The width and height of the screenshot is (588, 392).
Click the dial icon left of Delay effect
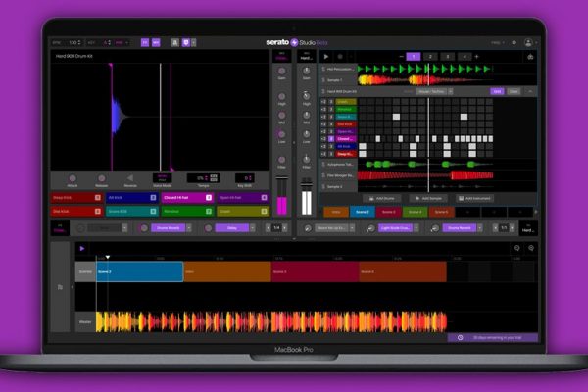point(208,228)
